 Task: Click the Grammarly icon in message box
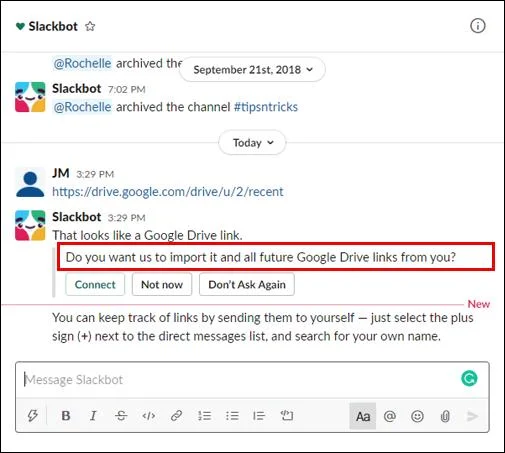(x=469, y=379)
